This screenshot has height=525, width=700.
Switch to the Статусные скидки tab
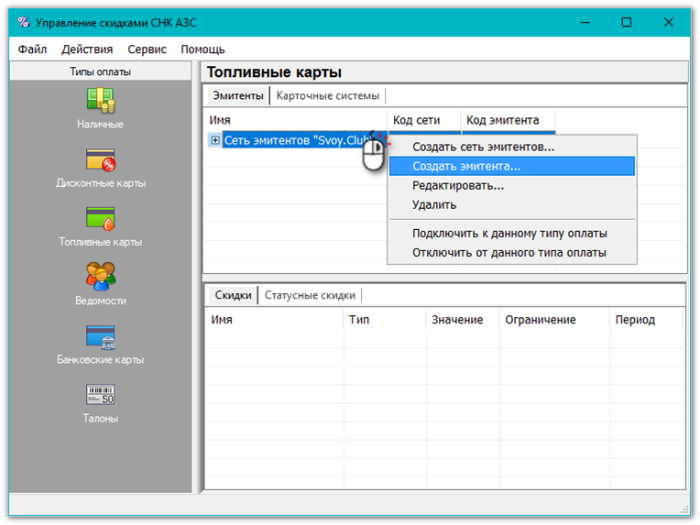click(309, 295)
